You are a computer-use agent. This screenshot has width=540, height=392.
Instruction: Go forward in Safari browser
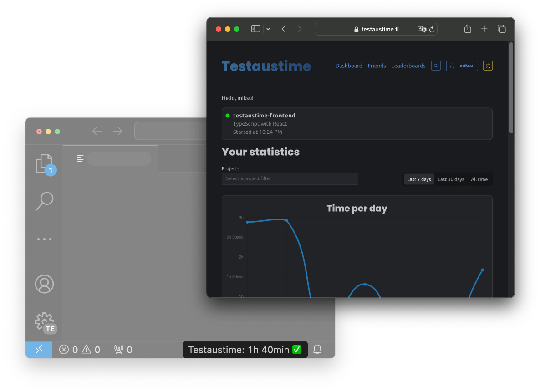coord(300,29)
